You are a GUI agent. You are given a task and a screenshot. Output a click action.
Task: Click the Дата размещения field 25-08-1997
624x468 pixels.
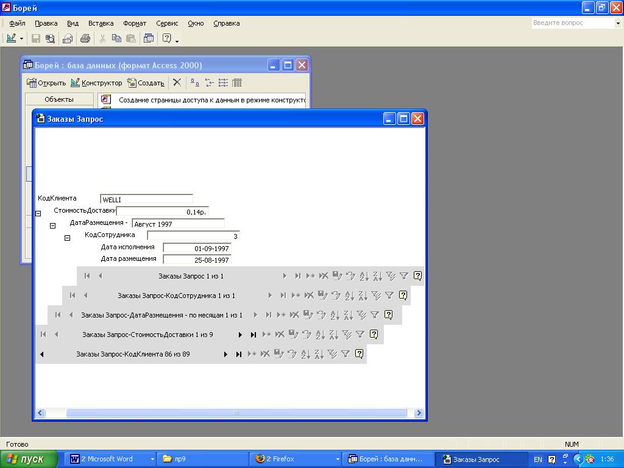(197, 260)
